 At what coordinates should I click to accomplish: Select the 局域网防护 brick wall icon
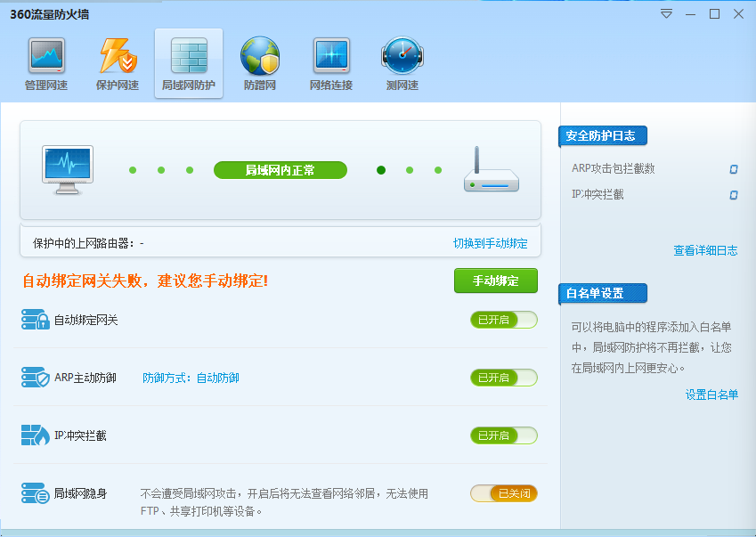pyautogui.click(x=189, y=56)
